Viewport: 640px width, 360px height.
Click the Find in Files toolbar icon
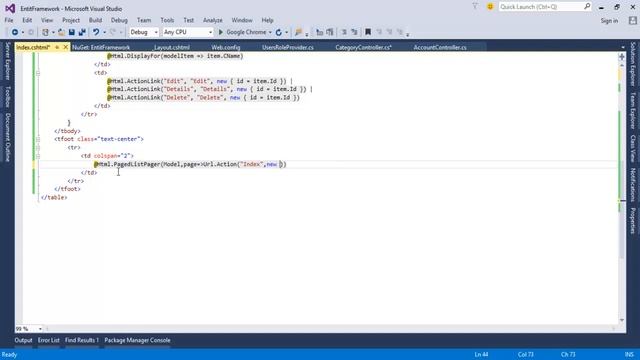[299, 32]
